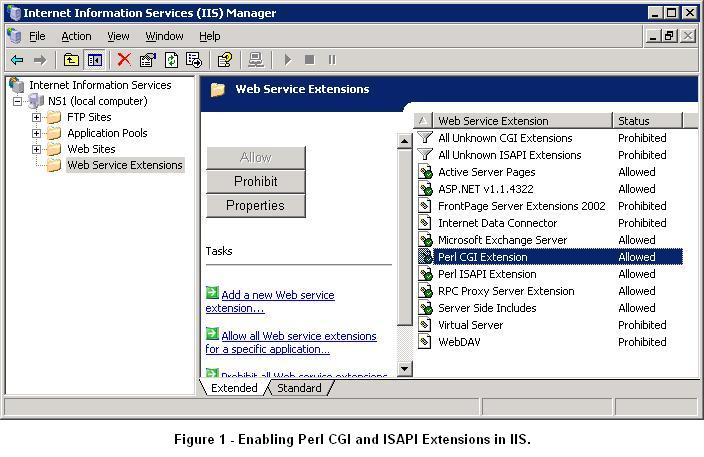Click the WebDAV prohibited icon

click(424, 342)
